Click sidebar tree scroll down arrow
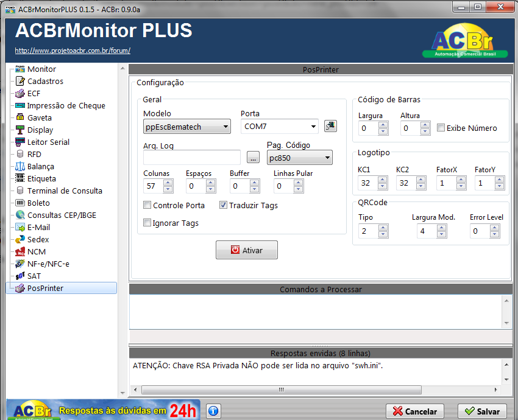This screenshot has height=420, width=518. (x=122, y=393)
